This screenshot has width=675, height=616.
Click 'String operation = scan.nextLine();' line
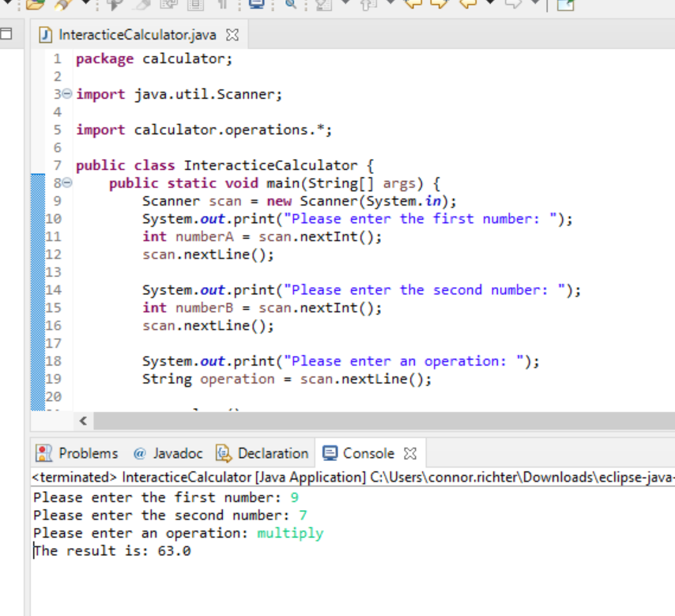point(287,379)
